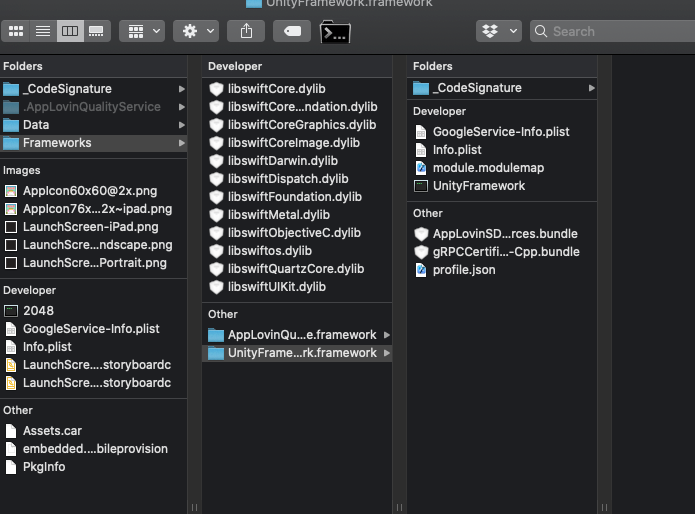The height and width of the screenshot is (514, 695).
Task: Select Info.plist in third column
Action: 502,150
